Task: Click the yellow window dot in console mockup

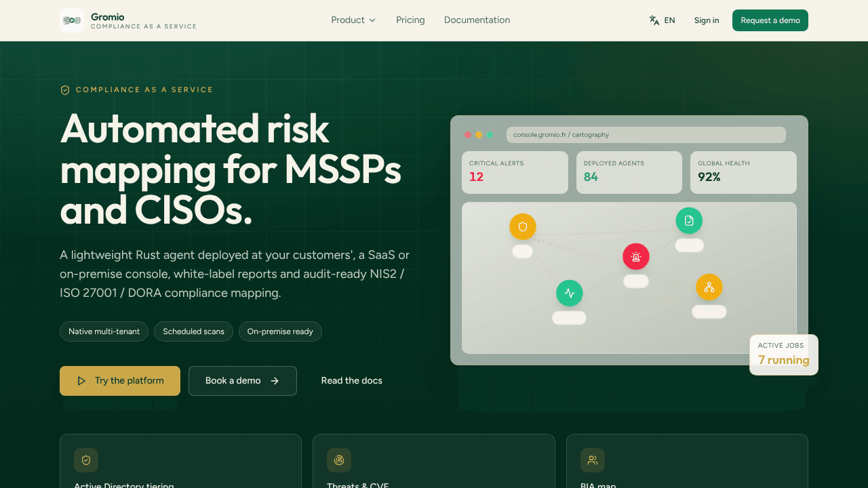Action: 479,135
